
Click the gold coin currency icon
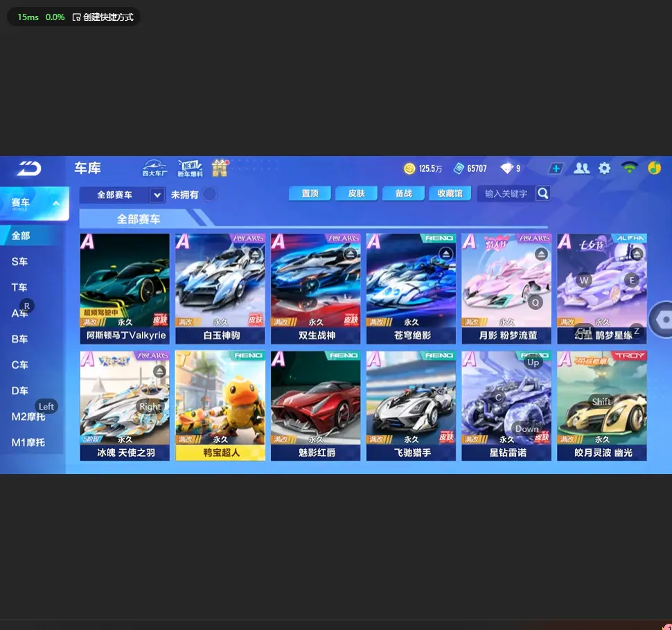[x=409, y=168]
